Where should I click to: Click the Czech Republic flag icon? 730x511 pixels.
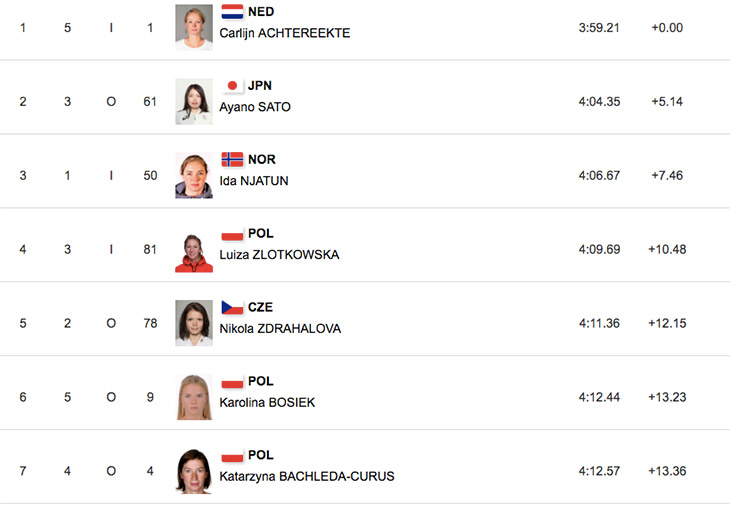click(232, 307)
